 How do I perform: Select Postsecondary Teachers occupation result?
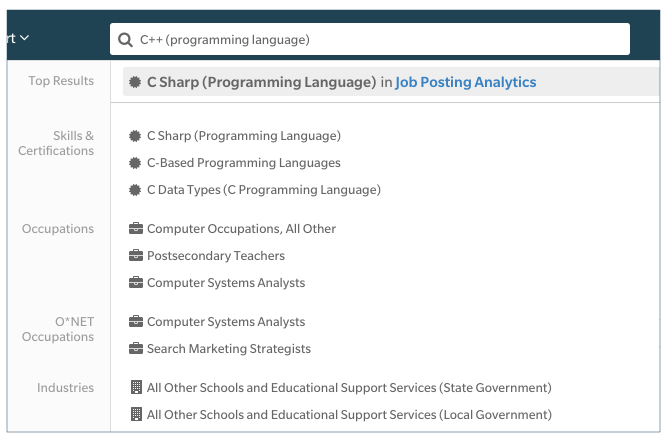coord(215,256)
